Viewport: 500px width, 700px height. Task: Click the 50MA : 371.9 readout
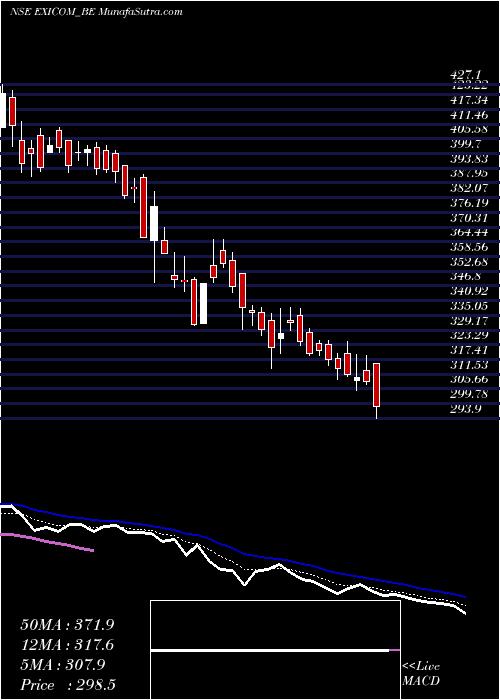67,625
